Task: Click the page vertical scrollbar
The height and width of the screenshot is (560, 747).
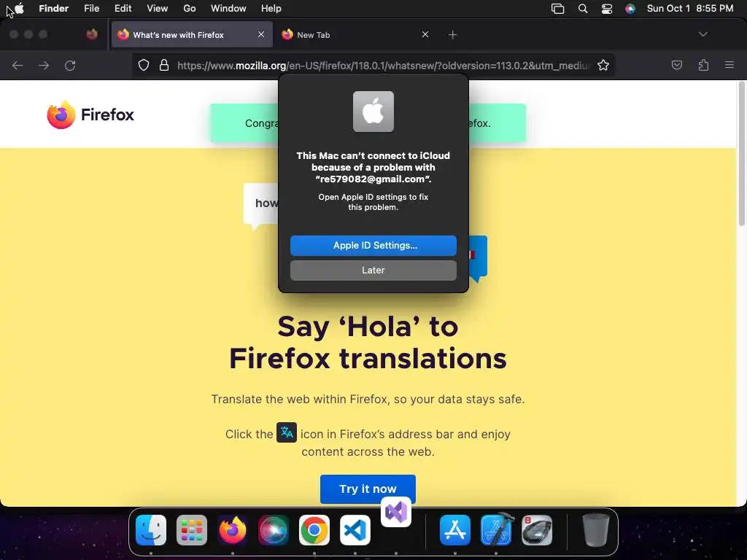Action: tap(741, 153)
